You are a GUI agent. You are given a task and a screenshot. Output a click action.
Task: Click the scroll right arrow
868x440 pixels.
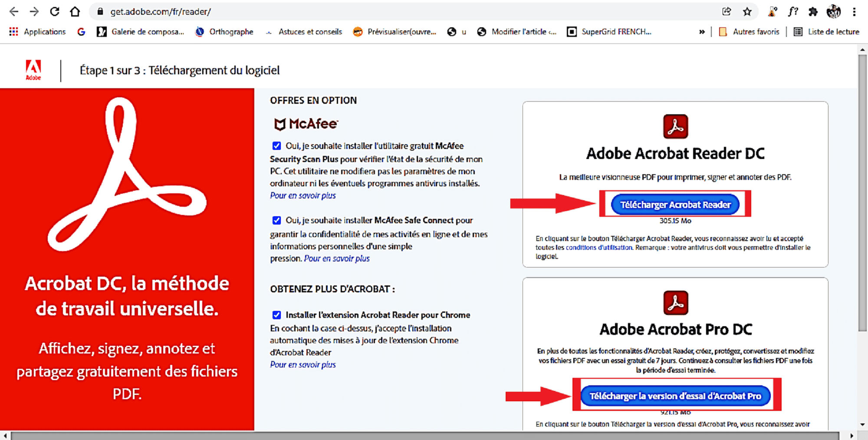click(x=852, y=436)
